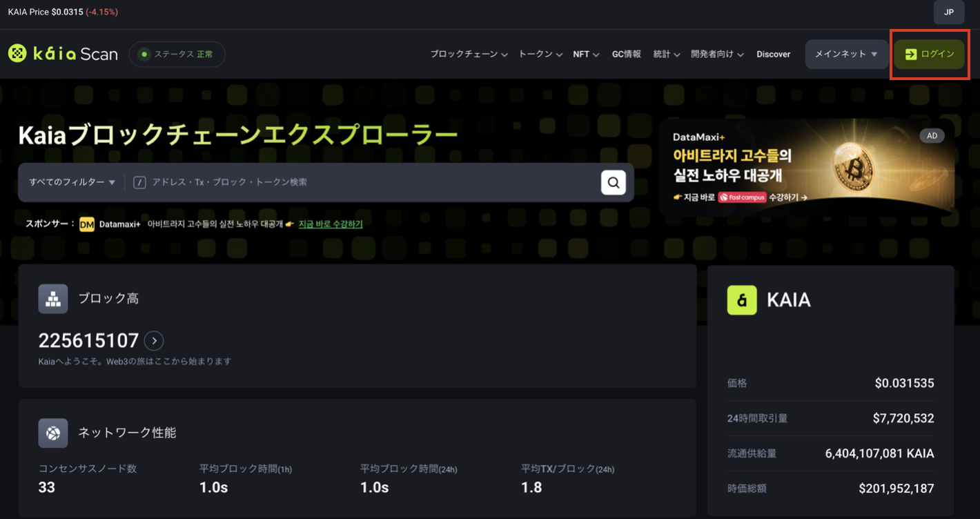Open the GC情報 menu item

coord(627,54)
